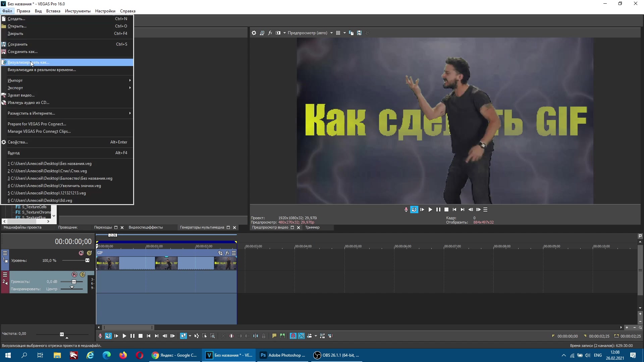The width and height of the screenshot is (644, 362).
Task: Open 'Визуализация в реальном времени...' option
Action: pos(42,69)
